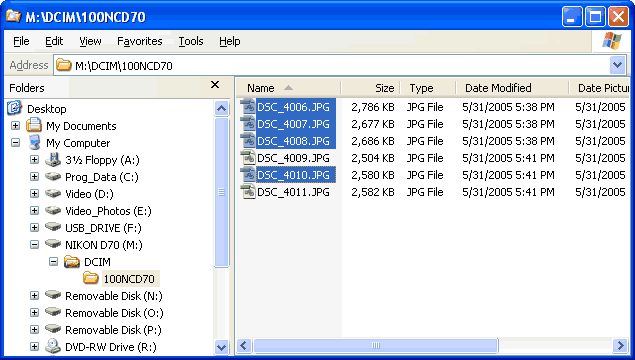The image size is (635, 360).
Task: Expand the Prog_Data (C:) node
Action: (34, 177)
